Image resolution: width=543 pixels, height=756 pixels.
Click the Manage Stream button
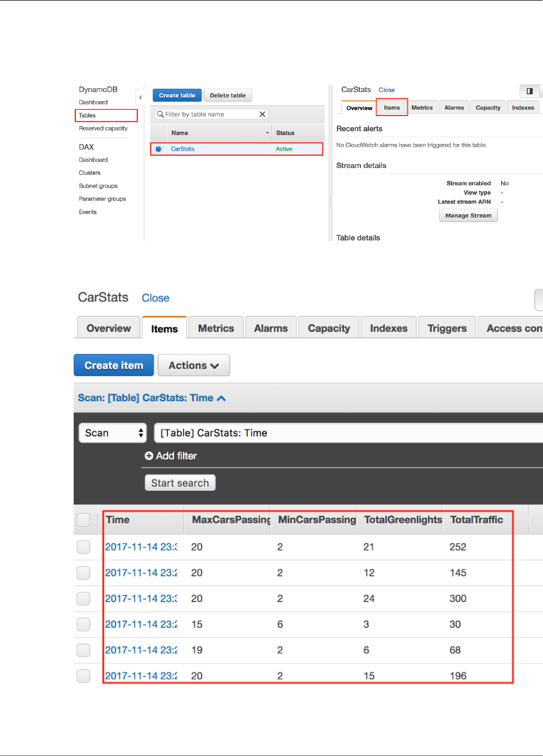pos(468,215)
